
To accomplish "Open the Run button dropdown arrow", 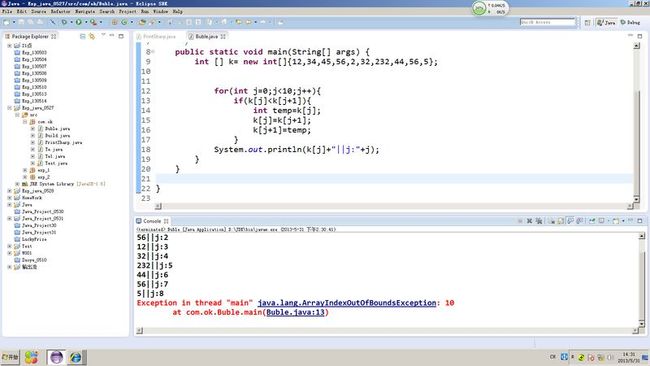I will (86, 22).
